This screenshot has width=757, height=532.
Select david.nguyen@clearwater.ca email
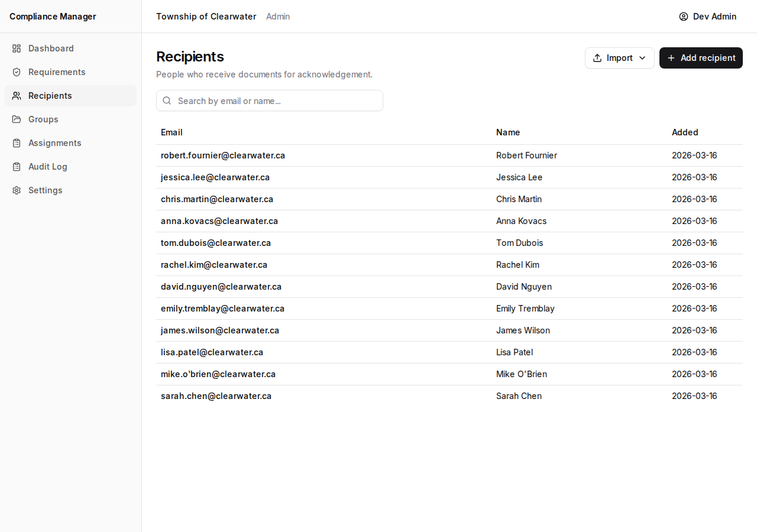(221, 287)
